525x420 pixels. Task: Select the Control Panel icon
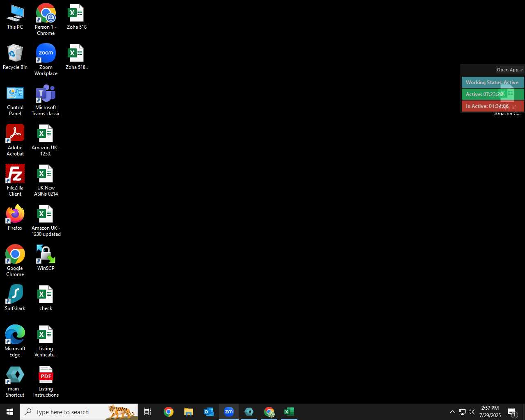tap(15, 100)
